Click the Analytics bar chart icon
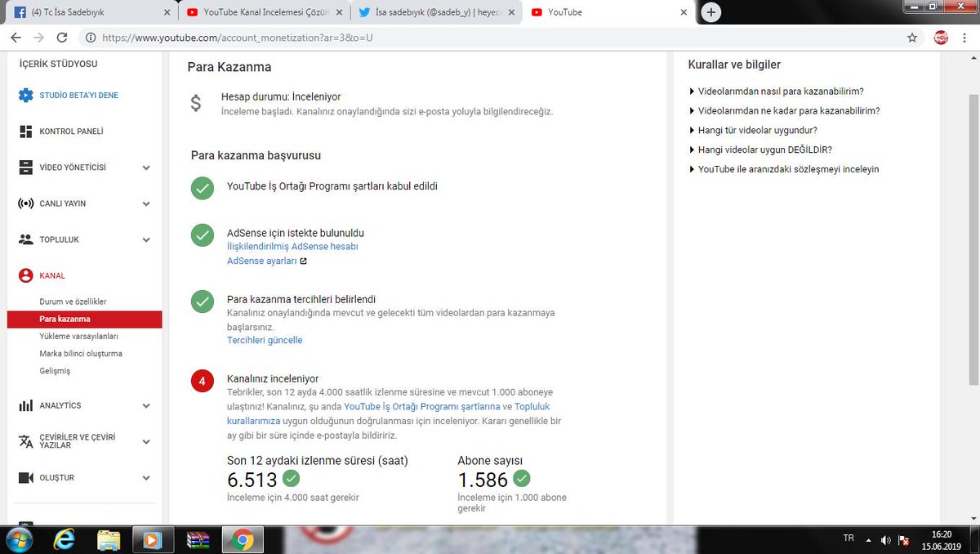This screenshot has width=980, height=554. (25, 405)
